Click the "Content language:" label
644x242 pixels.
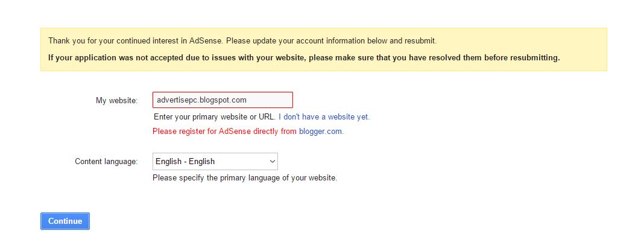point(106,161)
